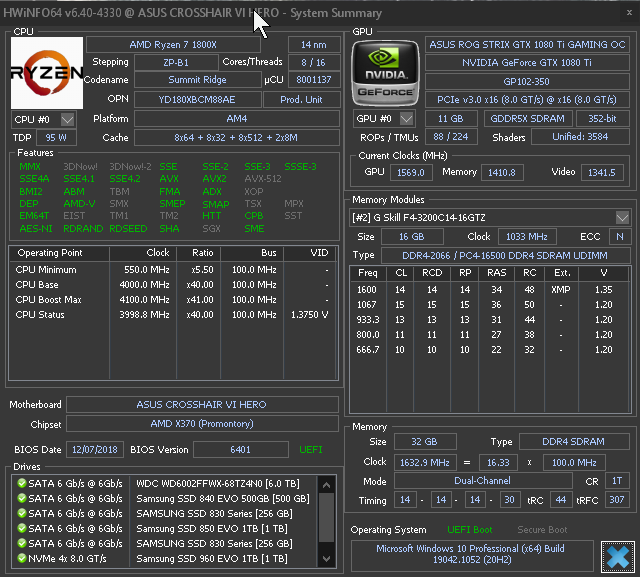The width and height of the screenshot is (640, 577).
Task: Click the ASUS ROG STRIX GTX 1080 Ti field
Action: coord(527,44)
